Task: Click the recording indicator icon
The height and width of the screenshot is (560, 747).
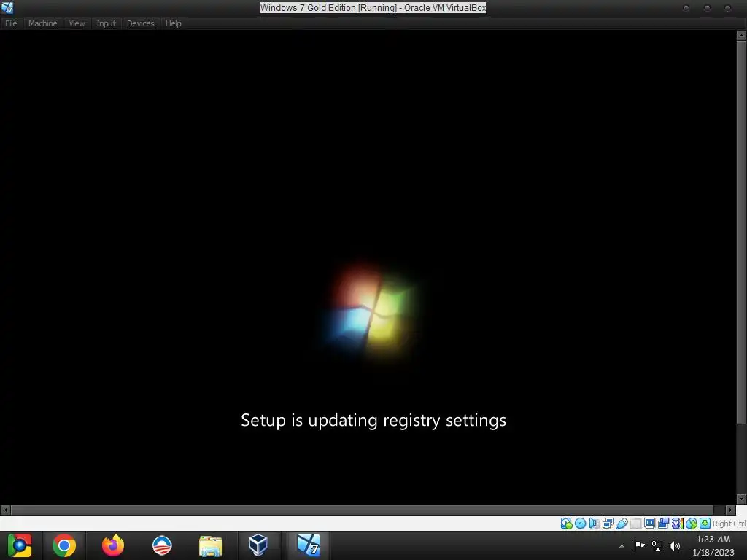Action: pyautogui.click(x=663, y=524)
